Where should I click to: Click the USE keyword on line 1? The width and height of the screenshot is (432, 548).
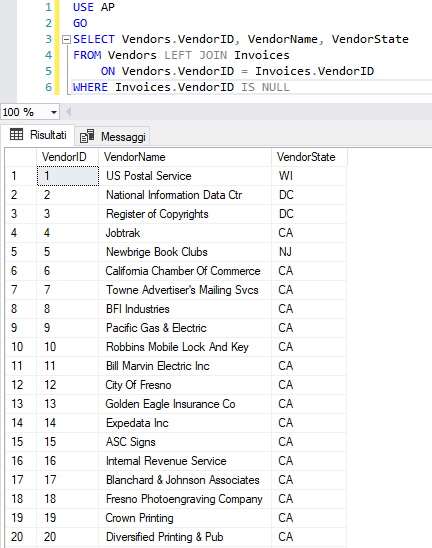(83, 7)
